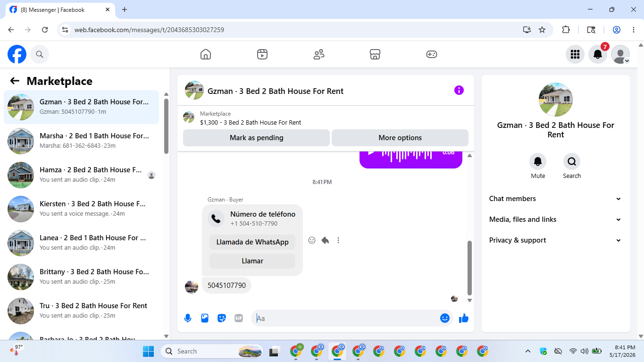Click the conversation list scrollbar
644x362 pixels.
click(x=166, y=126)
